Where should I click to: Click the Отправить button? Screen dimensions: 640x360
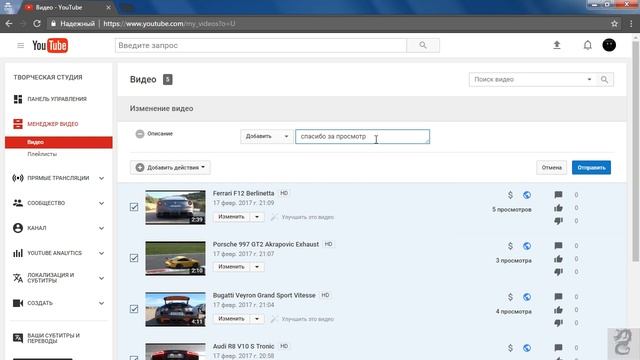point(591,167)
